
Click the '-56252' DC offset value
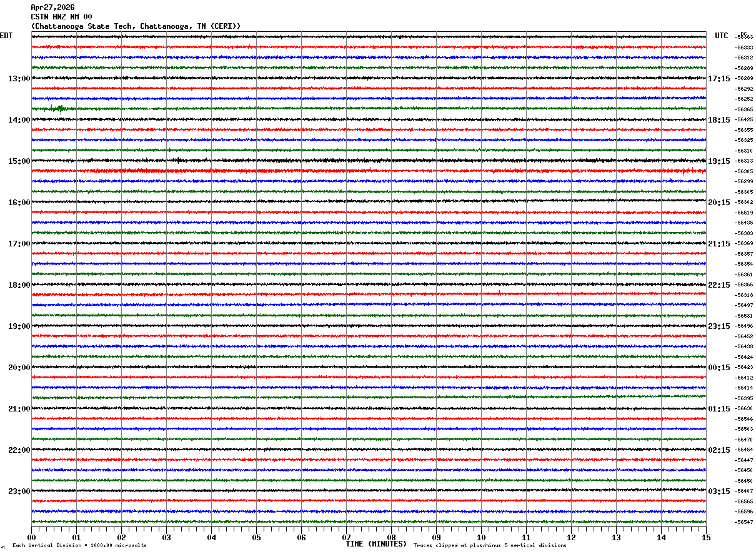(744, 99)
